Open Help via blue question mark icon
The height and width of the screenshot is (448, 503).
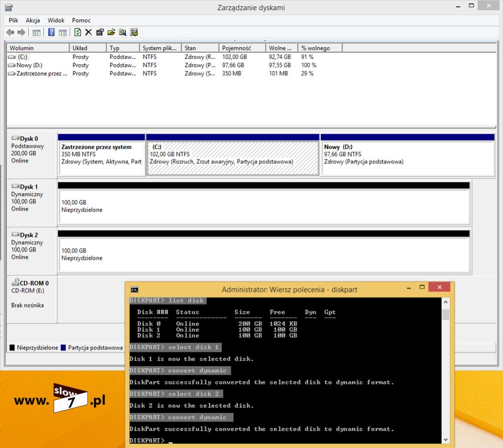click(51, 32)
